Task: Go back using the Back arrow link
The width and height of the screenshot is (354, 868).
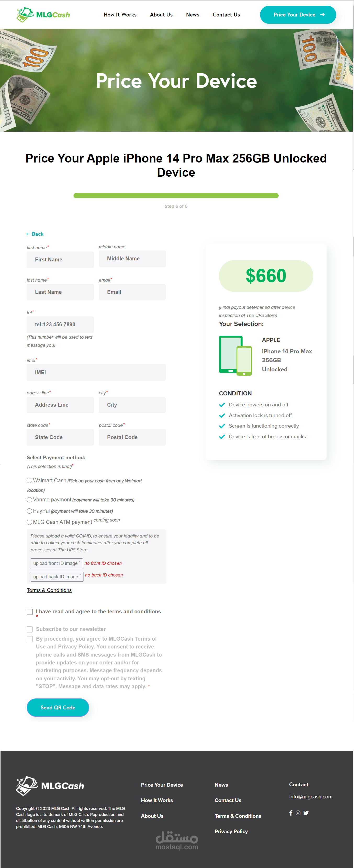Action: coord(35,234)
